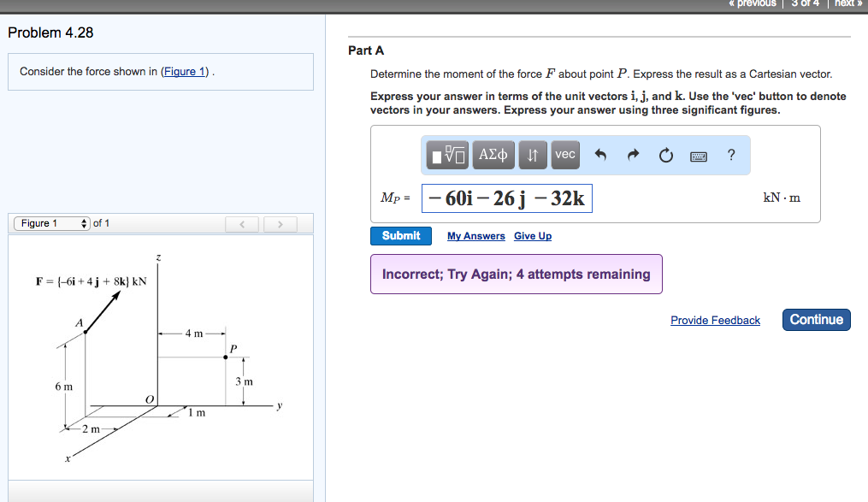The width and height of the screenshot is (868, 502).
Task: Click next to go to problem 4 of 4
Action: [x=846, y=3]
